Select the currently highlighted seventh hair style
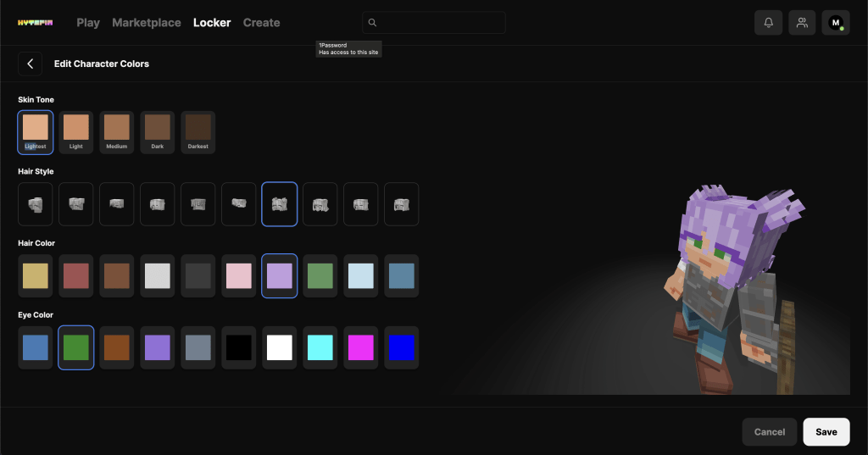The width and height of the screenshot is (868, 455). tap(280, 204)
